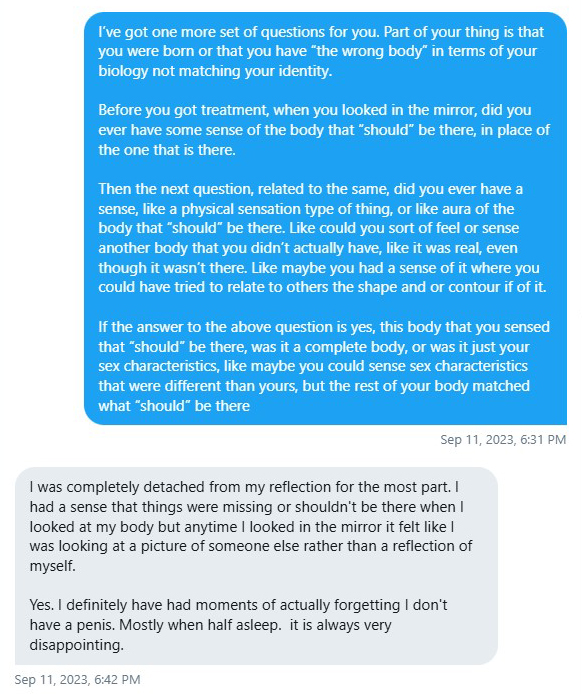Select paragraph starting "I've got one more set"
Screen dimensions: 582x694
321,51
